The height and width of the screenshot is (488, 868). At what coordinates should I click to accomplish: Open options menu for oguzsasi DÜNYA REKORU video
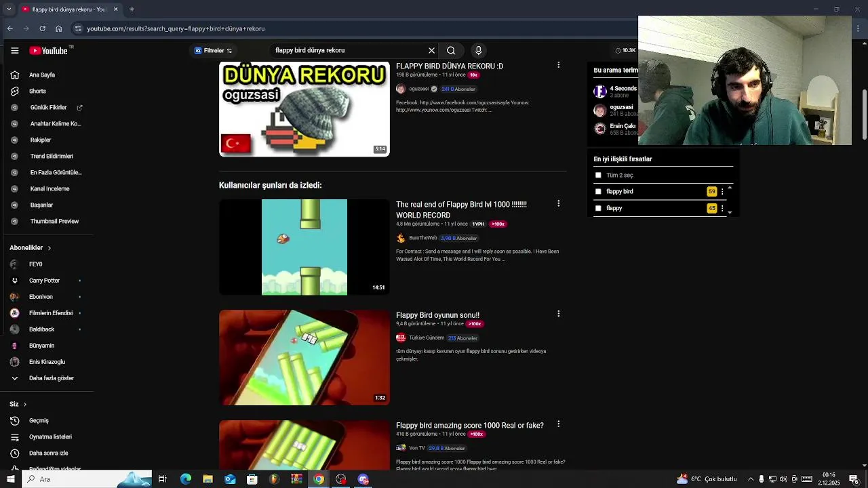[558, 65]
